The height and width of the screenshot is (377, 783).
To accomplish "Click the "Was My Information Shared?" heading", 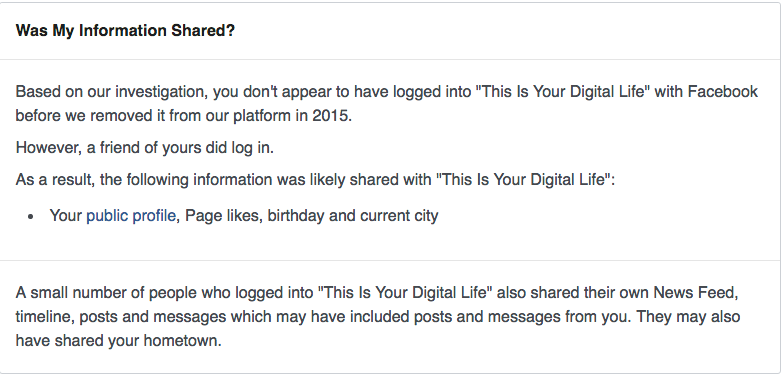I will coord(125,30).
